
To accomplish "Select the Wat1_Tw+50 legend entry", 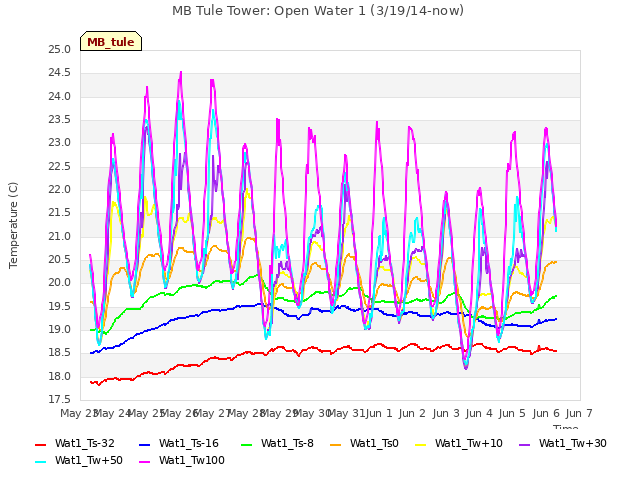I will pyautogui.click(x=79, y=461).
